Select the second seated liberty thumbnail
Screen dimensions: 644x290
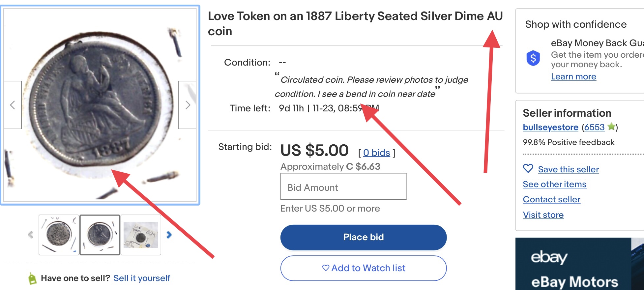[x=100, y=235]
